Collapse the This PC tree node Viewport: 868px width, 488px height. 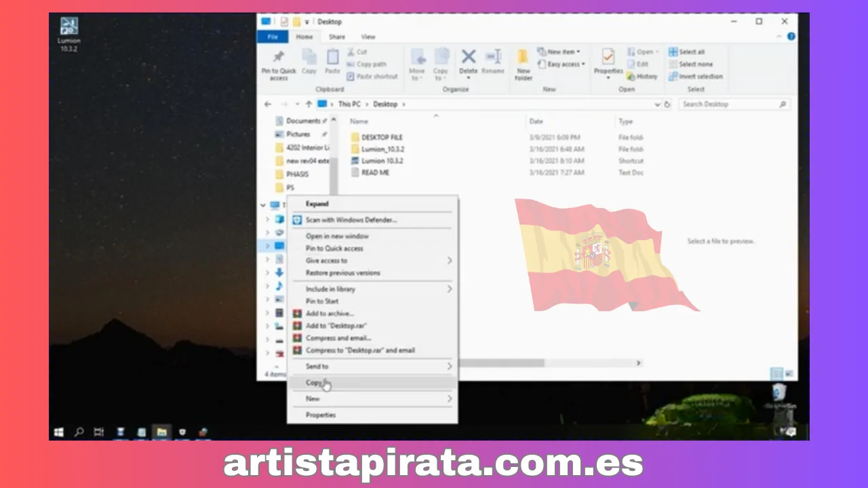coord(263,205)
